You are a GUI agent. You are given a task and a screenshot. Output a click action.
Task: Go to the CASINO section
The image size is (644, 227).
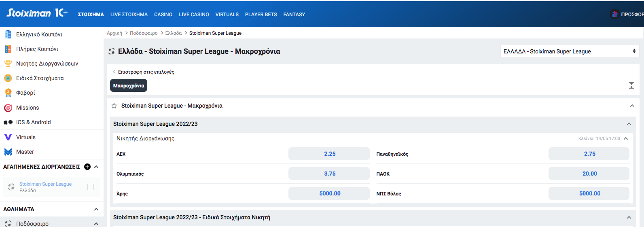click(163, 14)
